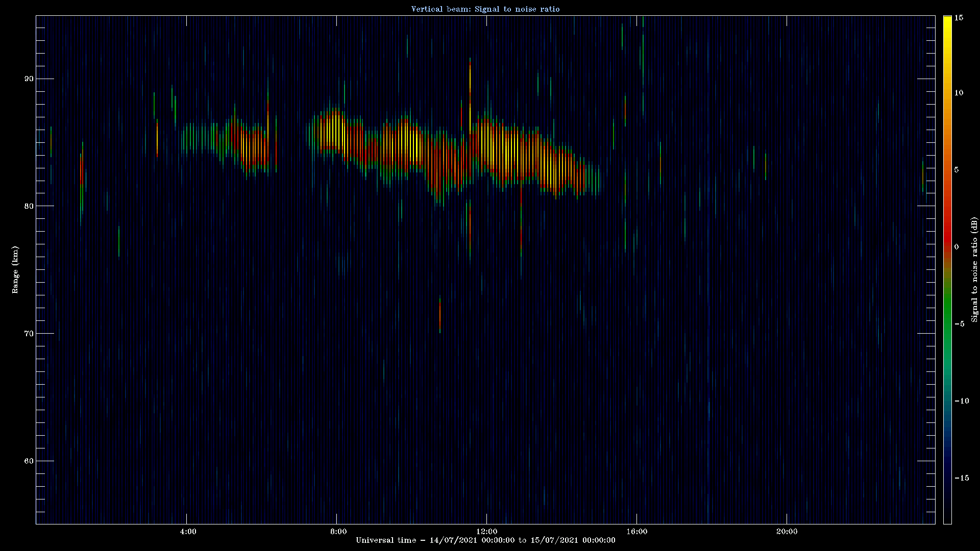
Task: Click the 80 km range axis label
Action: 29,206
